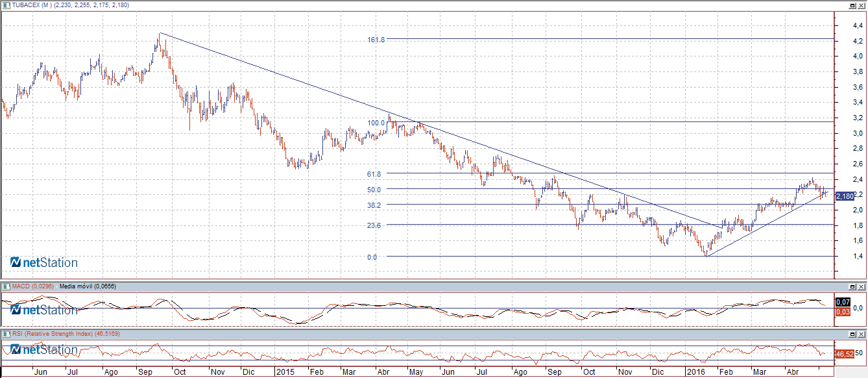This screenshot has width=868, height=378.
Task: Click the 2016 marker on time axis
Action: [x=695, y=373]
